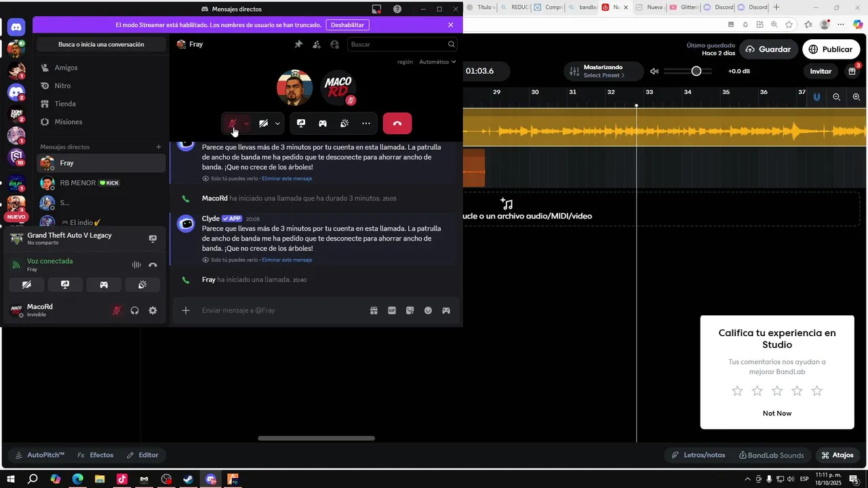Open Discord direct messages home icon

click(x=16, y=27)
